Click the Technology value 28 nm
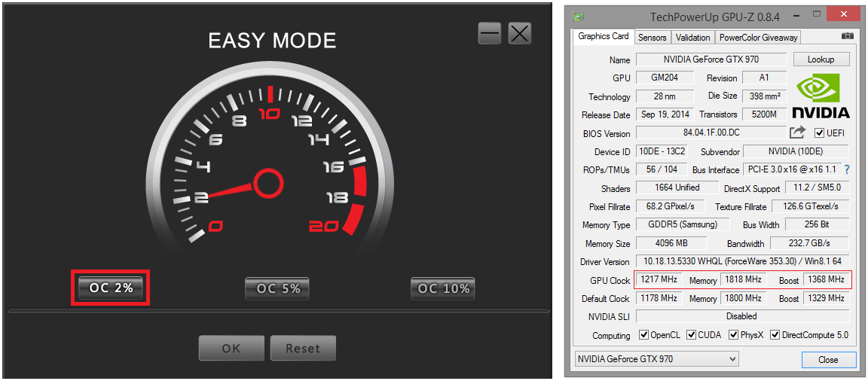The width and height of the screenshot is (868, 381). [665, 96]
